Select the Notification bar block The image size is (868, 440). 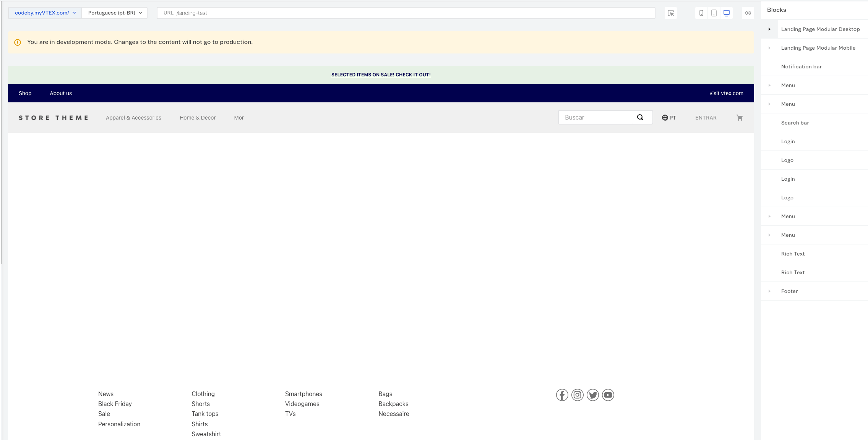click(x=801, y=66)
